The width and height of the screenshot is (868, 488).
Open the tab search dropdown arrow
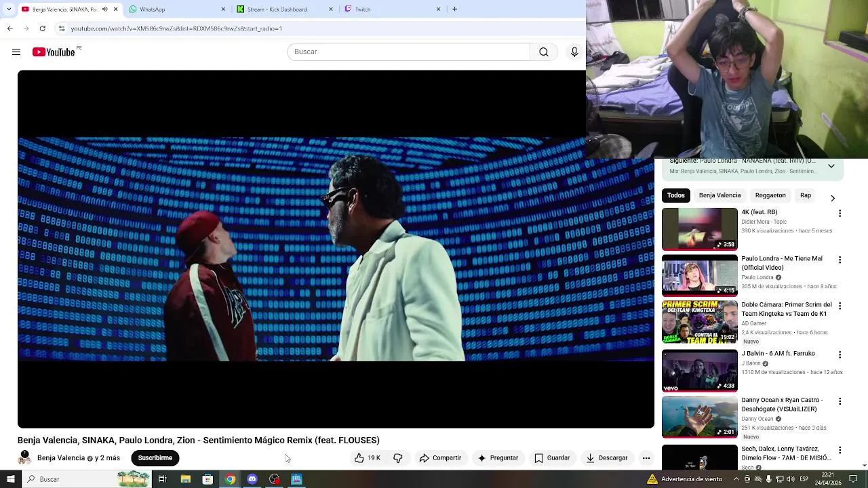(9, 9)
